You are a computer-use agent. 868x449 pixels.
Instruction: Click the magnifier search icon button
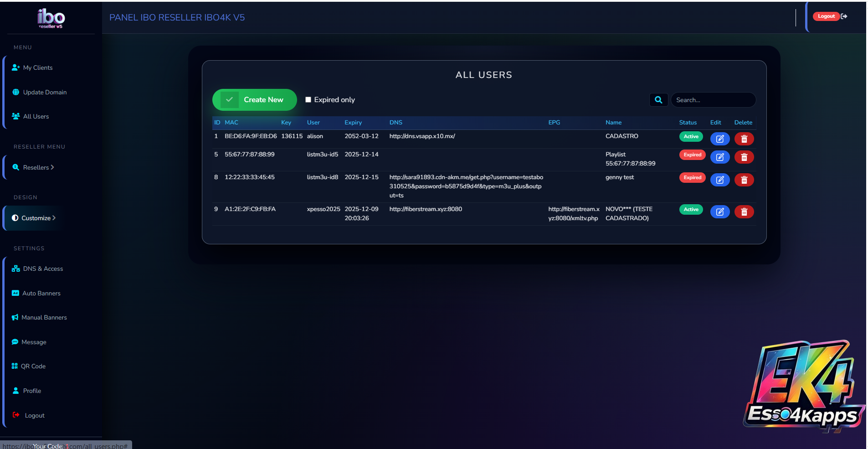[x=658, y=100]
